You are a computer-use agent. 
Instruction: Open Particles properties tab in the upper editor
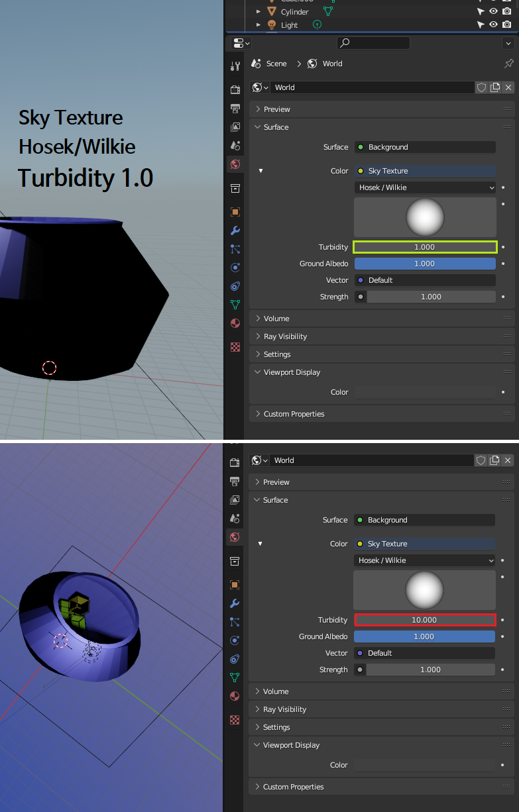[235, 249]
